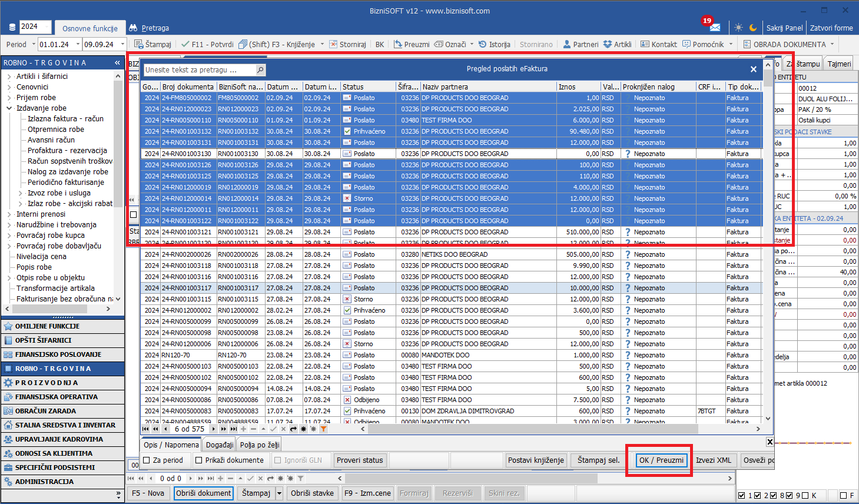Toggle the F checkbox in bottom right corner
Viewport: 859px width, 504px height.
(x=843, y=496)
